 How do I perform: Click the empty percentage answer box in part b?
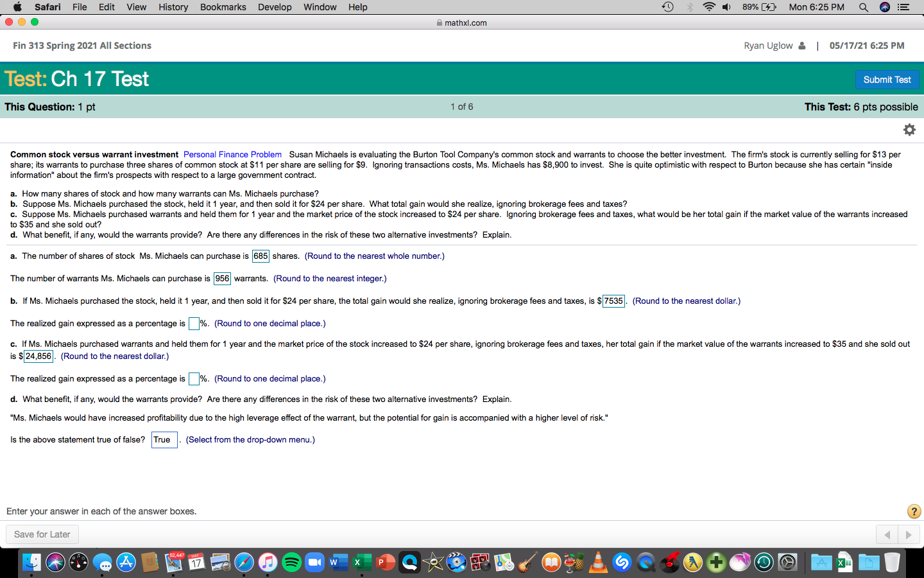(194, 324)
